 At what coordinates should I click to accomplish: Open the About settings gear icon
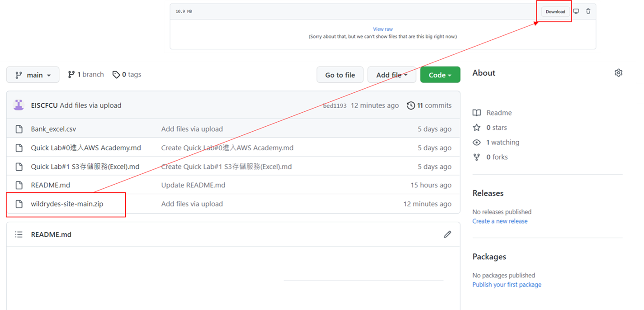[x=619, y=73]
